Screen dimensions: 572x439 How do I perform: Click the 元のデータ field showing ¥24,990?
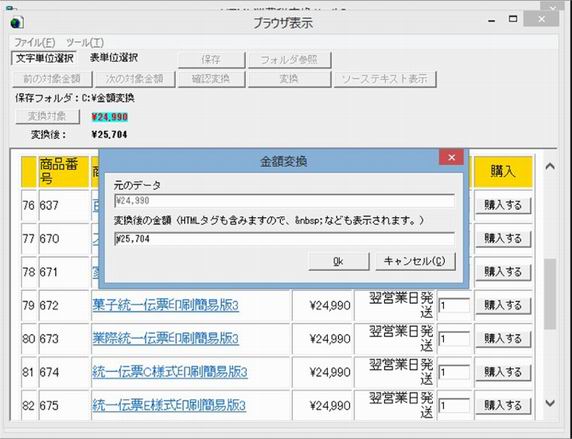pyautogui.click(x=284, y=201)
